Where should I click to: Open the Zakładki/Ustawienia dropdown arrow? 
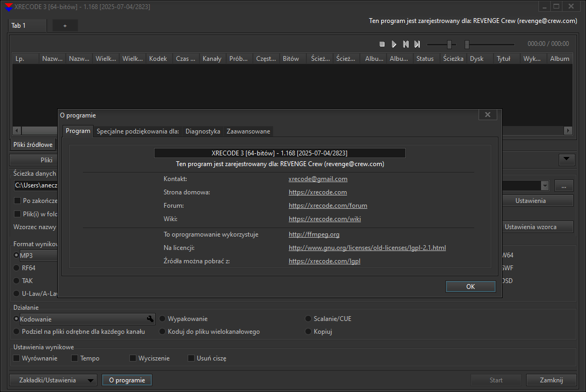tap(90, 380)
